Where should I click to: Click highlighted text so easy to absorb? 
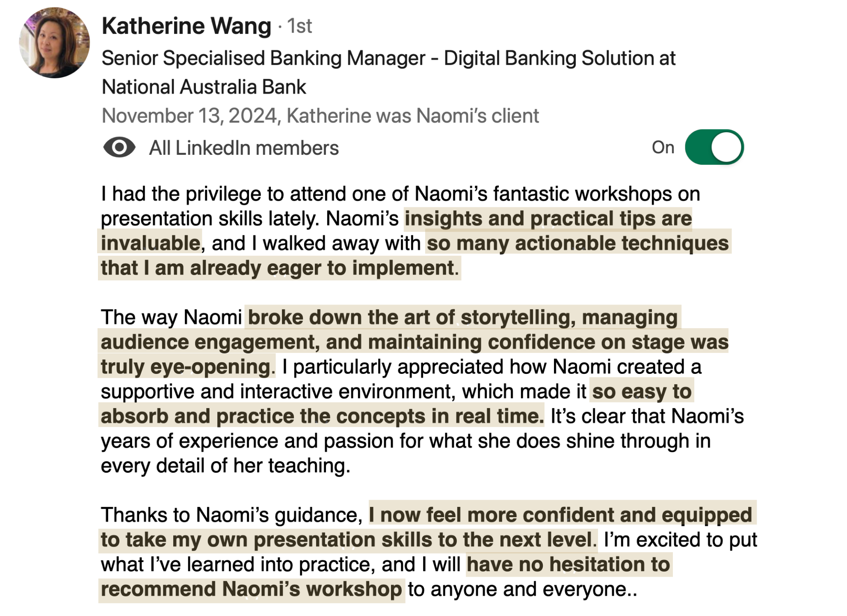(x=642, y=391)
